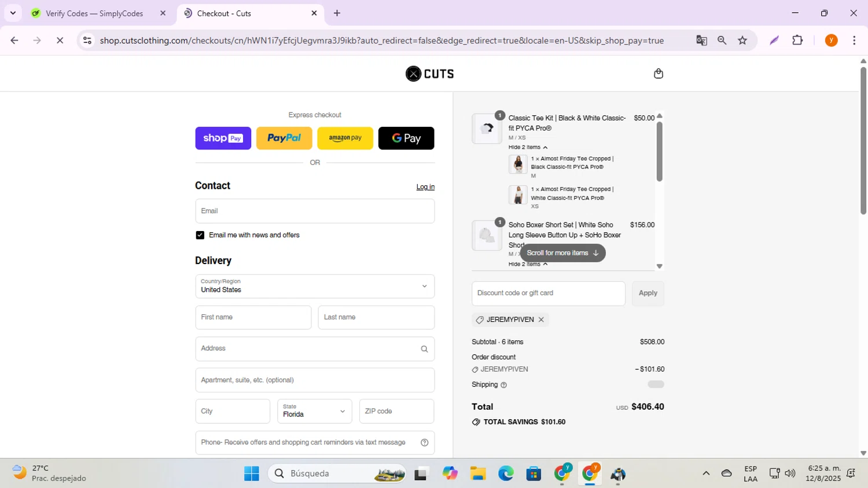Open the weather widget on taskbar
Viewport: 868px width, 488px height.
tap(49, 474)
